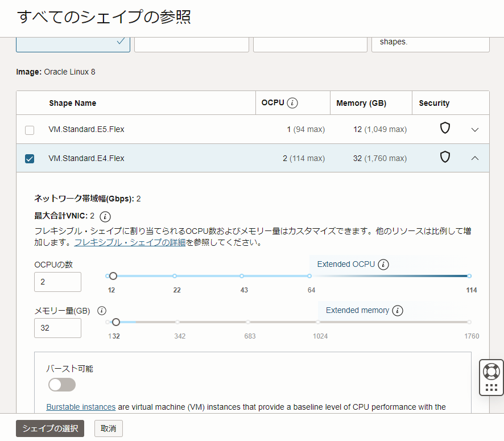Image resolution: width=504 pixels, height=441 pixels.
Task: Enable the バースト可能 toggle switch
Action: [62, 385]
